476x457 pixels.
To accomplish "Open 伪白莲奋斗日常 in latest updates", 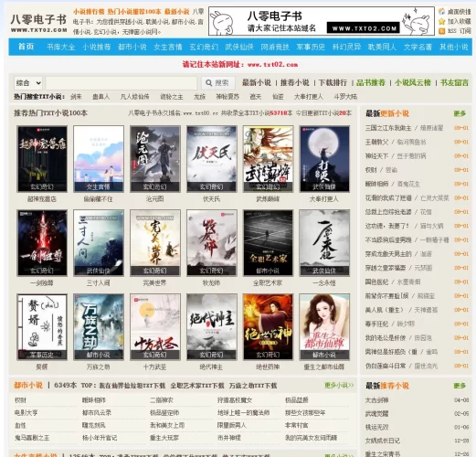I will click(386, 366).
